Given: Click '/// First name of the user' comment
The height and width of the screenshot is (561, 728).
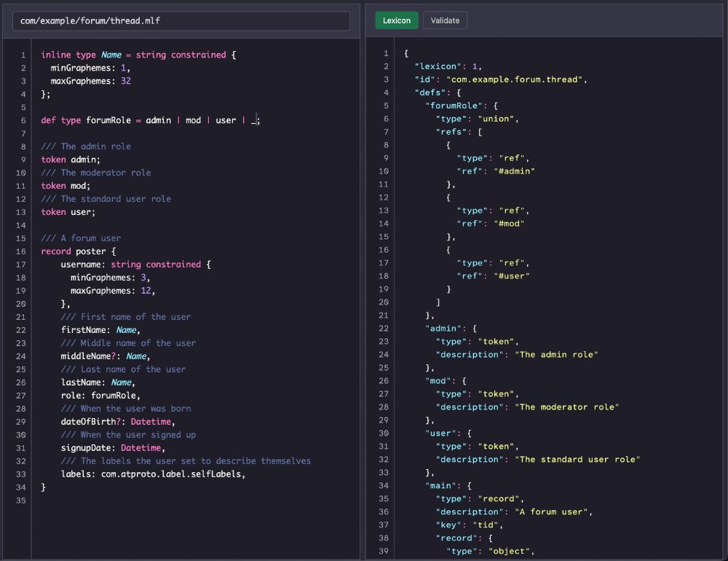Looking at the screenshot, I should tap(126, 317).
